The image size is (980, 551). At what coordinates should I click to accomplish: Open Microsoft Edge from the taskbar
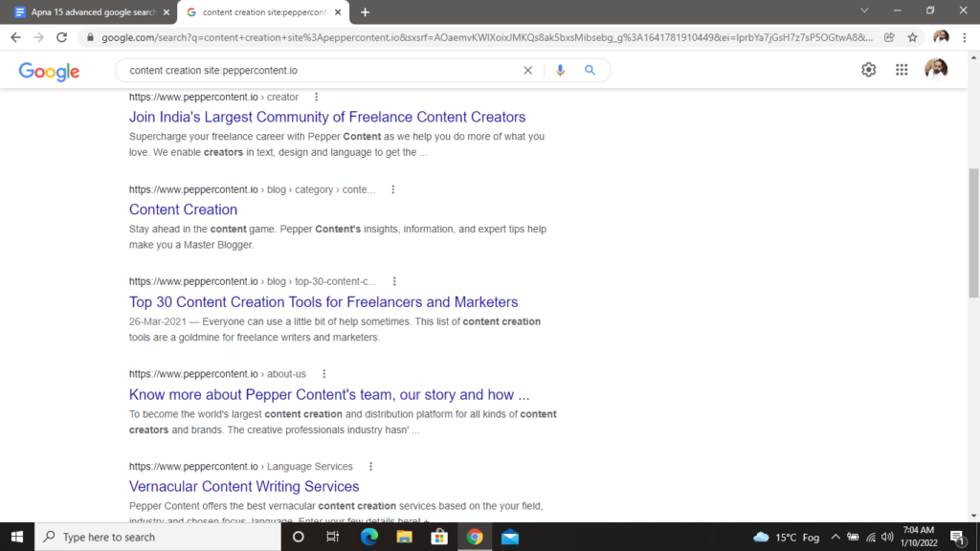(x=368, y=537)
